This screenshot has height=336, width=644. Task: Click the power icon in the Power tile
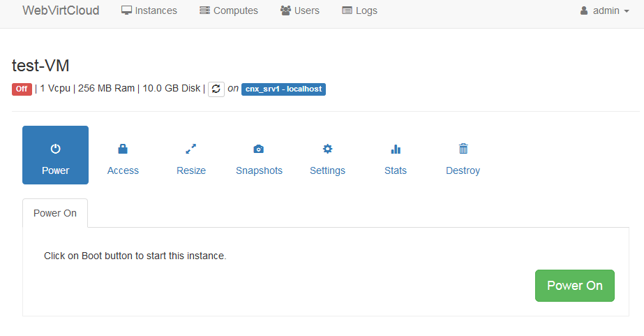(x=55, y=149)
